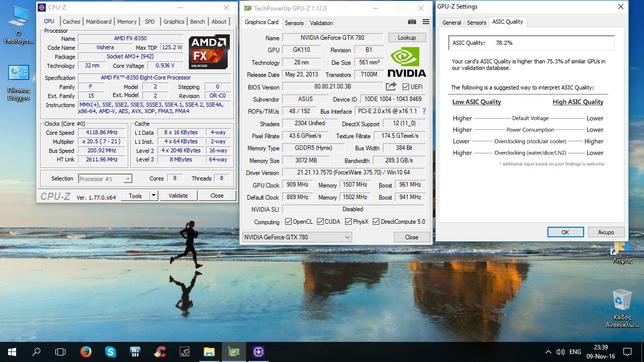Image resolution: width=644 pixels, height=362 pixels.
Task: Toggle the DirectCompute 5.0 checkbox
Action: pyautogui.click(x=376, y=222)
